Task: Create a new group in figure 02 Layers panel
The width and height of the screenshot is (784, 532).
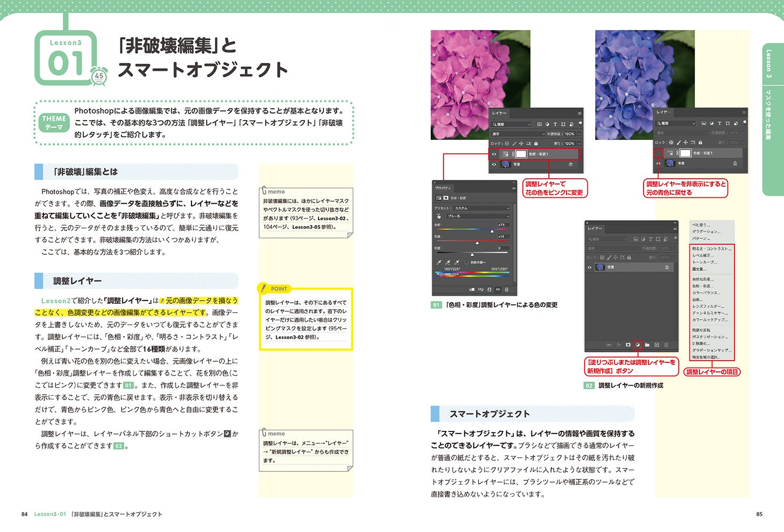Action: [647, 345]
